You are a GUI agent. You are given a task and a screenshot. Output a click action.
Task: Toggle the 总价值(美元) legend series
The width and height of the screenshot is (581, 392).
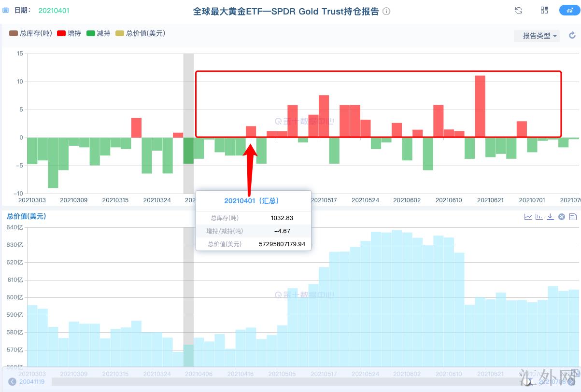click(141, 33)
